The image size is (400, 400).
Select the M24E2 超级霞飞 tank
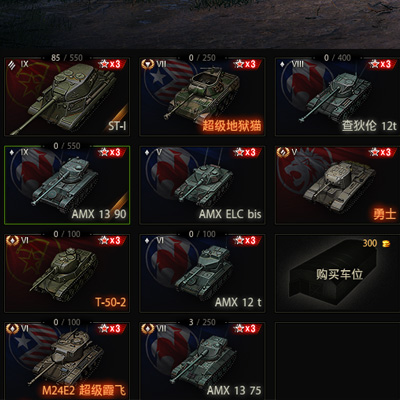pyautogui.click(x=67, y=361)
